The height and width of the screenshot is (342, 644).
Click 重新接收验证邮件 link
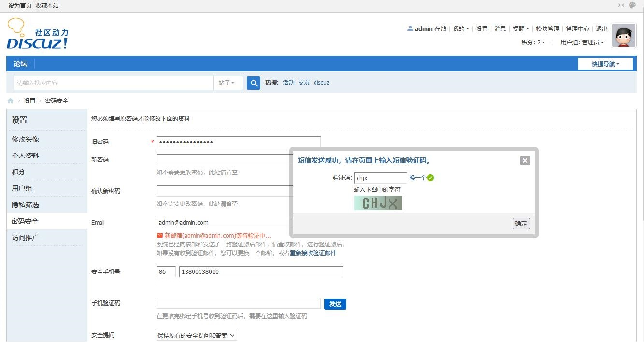point(313,253)
